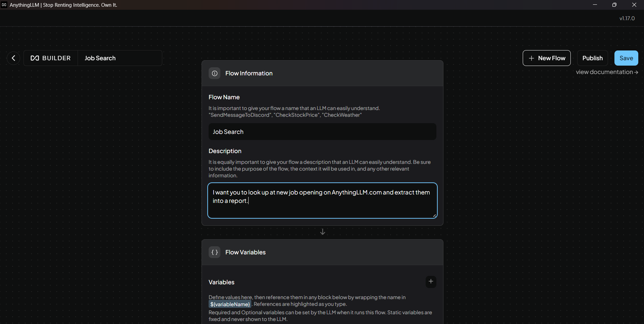Focus the Flow Name input field

pyautogui.click(x=323, y=132)
